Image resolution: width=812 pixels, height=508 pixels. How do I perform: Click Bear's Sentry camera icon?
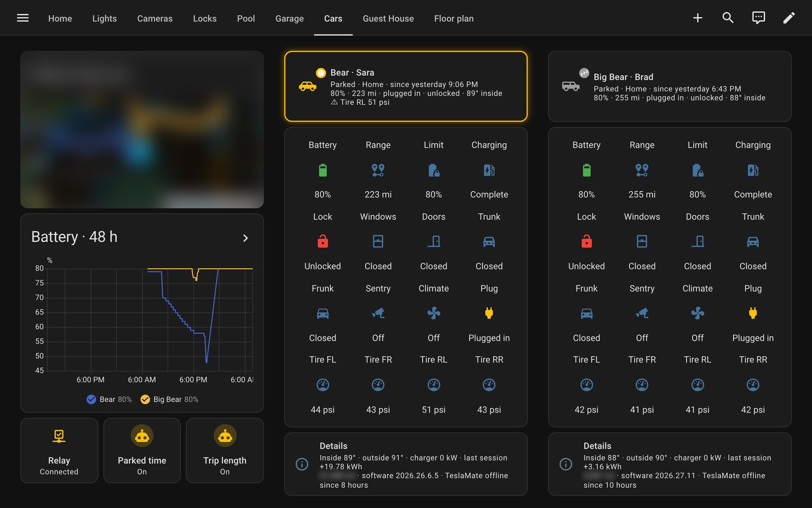378,313
